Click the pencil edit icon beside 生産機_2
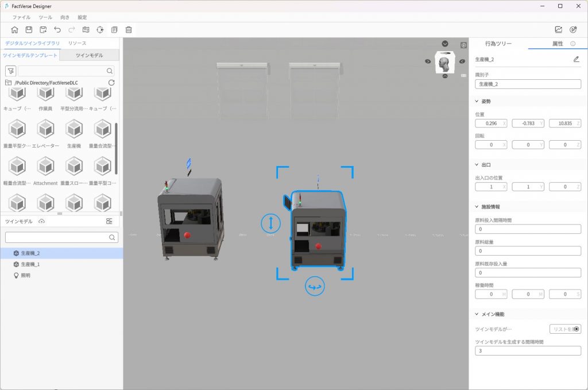The image size is (588, 390). 576,59
